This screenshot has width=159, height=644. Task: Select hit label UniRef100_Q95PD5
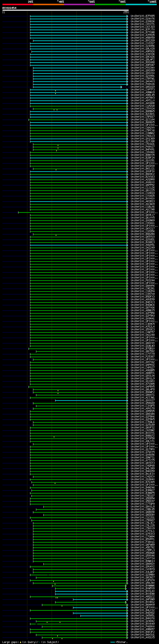click(x=143, y=411)
